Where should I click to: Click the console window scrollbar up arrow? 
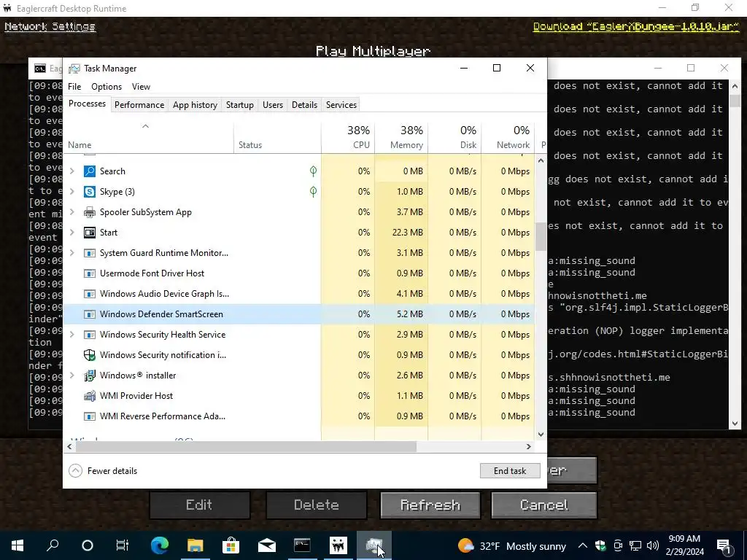click(x=735, y=86)
